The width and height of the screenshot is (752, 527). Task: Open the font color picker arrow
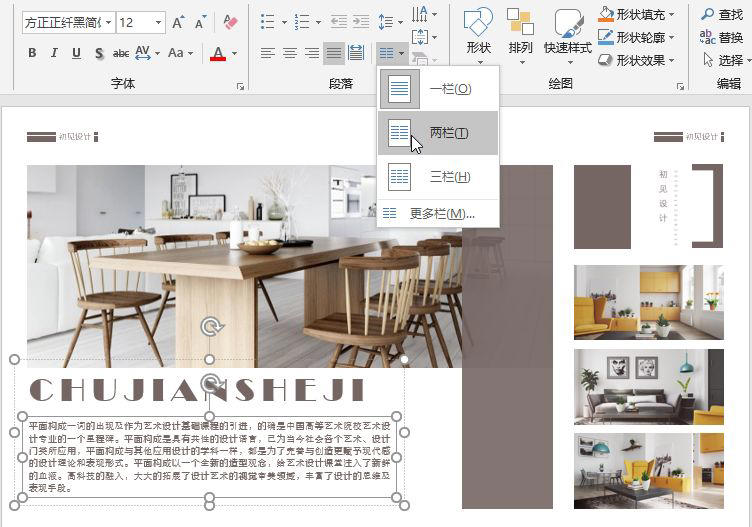point(234,53)
